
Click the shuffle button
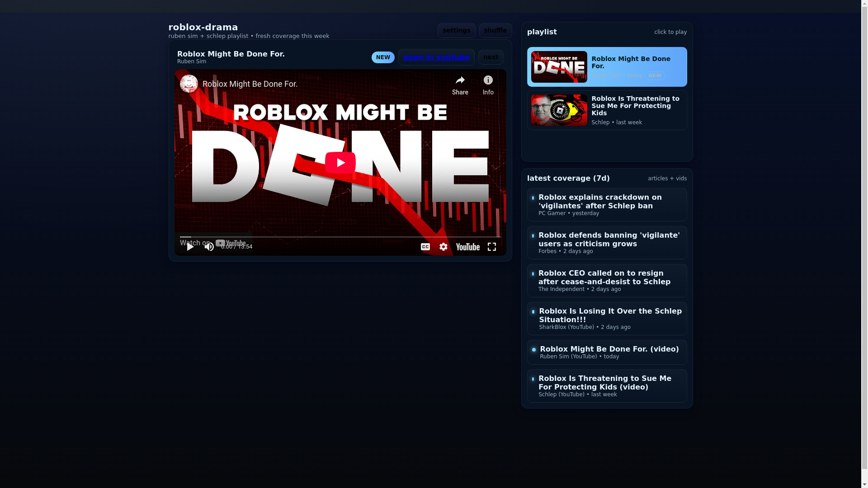click(495, 30)
